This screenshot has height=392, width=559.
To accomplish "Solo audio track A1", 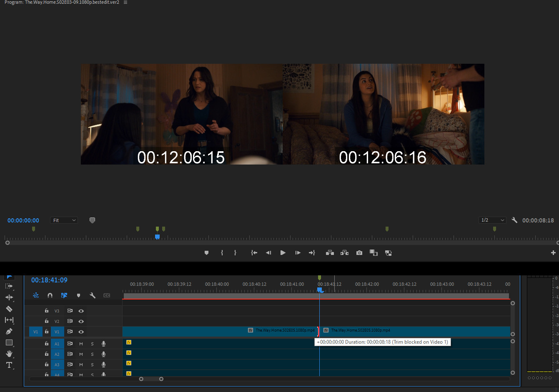I will point(92,344).
